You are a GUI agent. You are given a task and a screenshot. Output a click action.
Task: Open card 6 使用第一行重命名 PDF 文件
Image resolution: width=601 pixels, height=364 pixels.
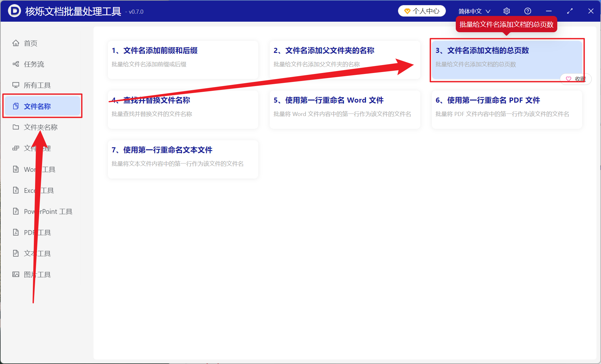pos(507,109)
